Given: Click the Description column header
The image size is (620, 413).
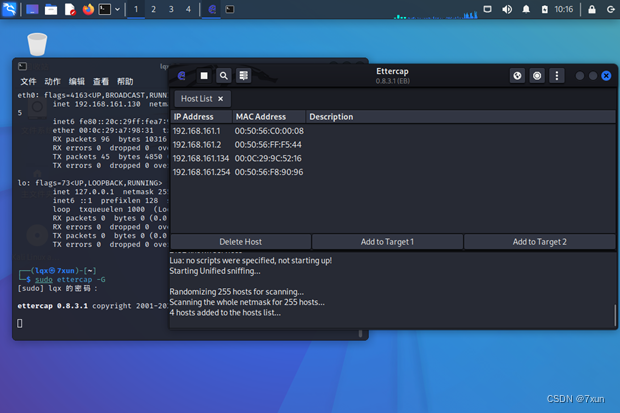Looking at the screenshot, I should 461,117.
